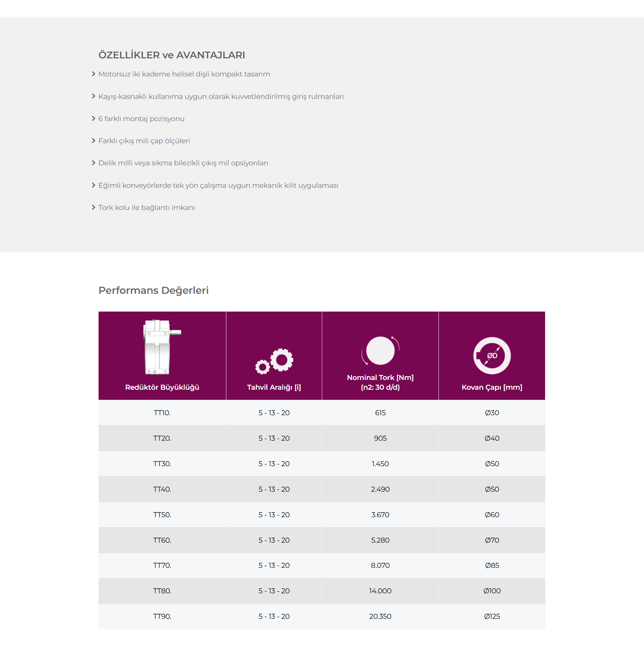The width and height of the screenshot is (644, 652).
Task: Select the 'Kovan Çapı [mm]' column header
Action: coord(491,356)
